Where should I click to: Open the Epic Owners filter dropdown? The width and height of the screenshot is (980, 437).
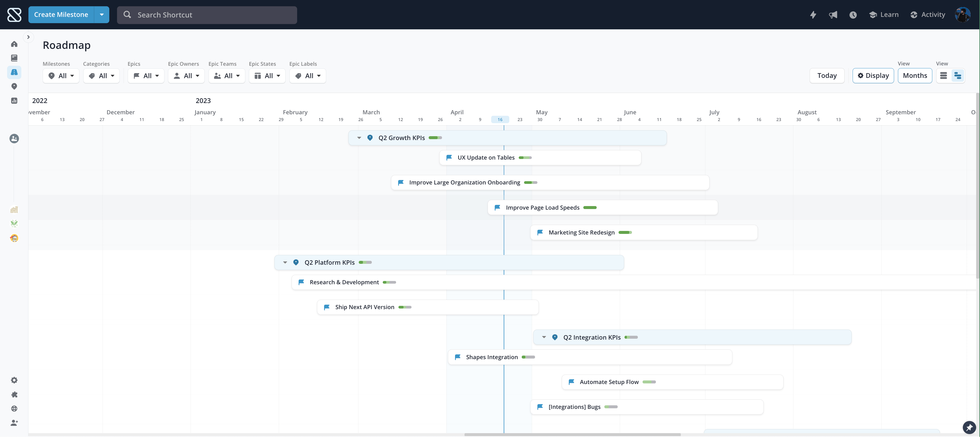pyautogui.click(x=186, y=76)
